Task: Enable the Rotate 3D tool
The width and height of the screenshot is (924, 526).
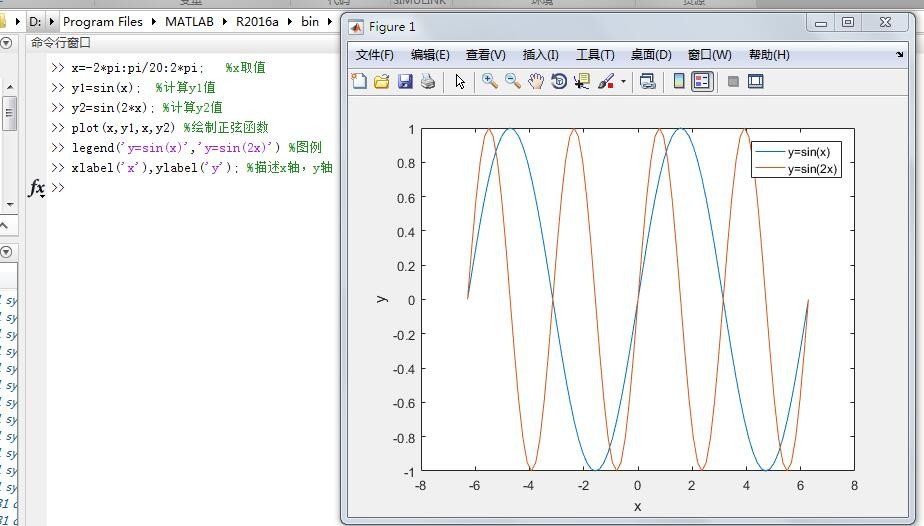Action: pos(559,82)
